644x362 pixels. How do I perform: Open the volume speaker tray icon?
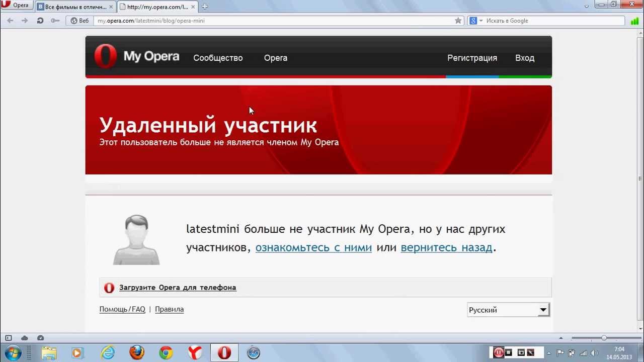(x=595, y=353)
